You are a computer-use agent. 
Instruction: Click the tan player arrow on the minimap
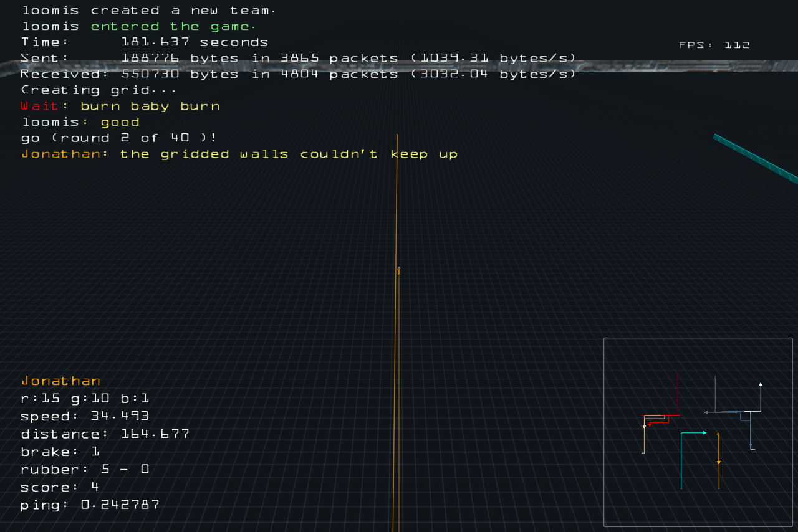coord(644,427)
